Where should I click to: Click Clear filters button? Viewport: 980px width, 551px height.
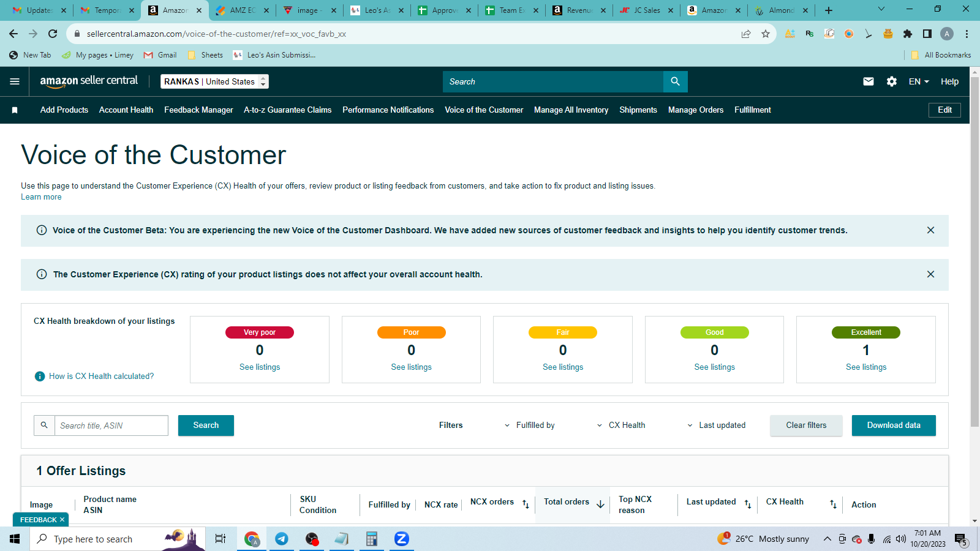806,425
